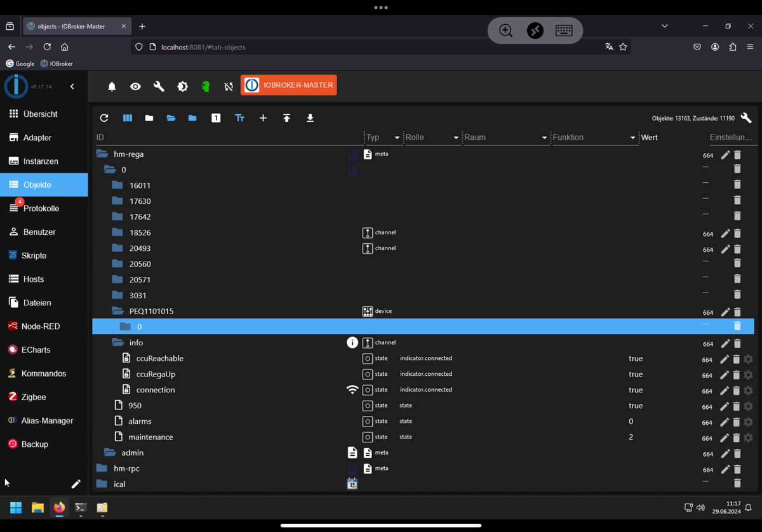Screen dimensions: 762x532
Task: Open Backup in the sidebar
Action: click(44, 444)
